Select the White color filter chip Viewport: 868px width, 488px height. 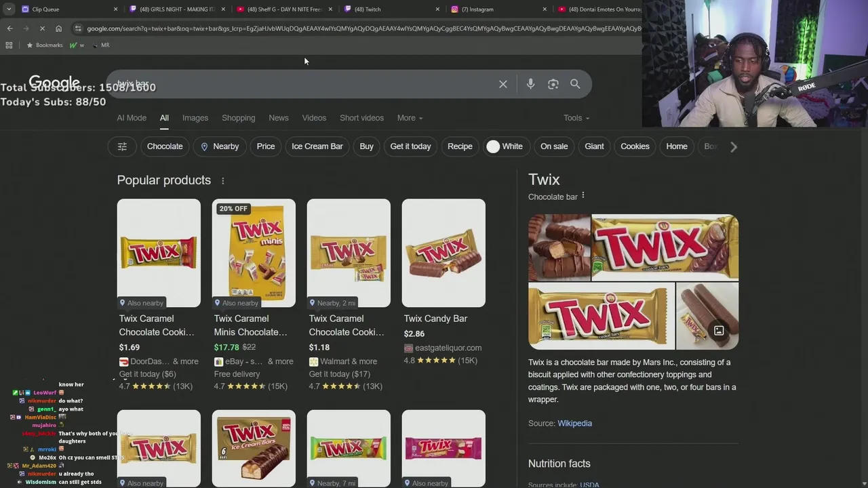[505, 146]
